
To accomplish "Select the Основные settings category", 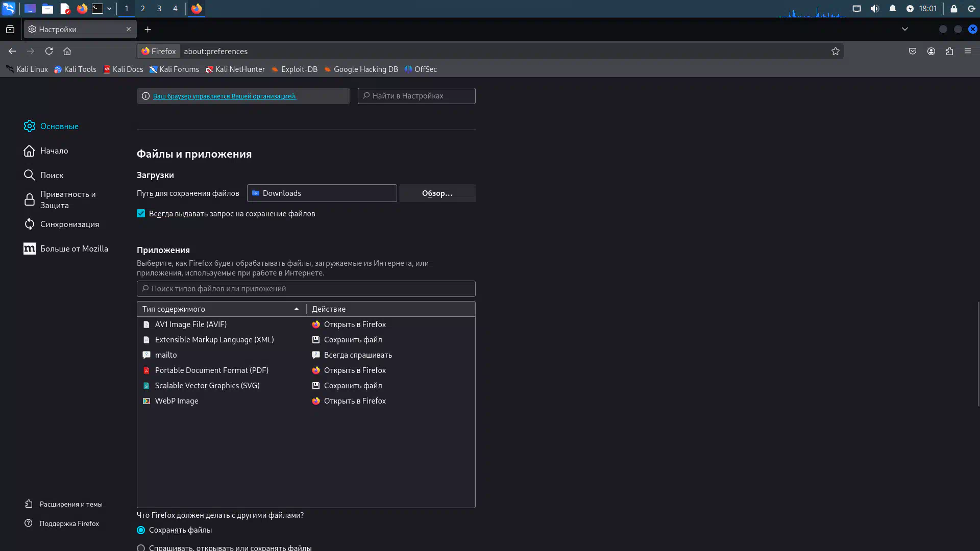I will pyautogui.click(x=51, y=126).
